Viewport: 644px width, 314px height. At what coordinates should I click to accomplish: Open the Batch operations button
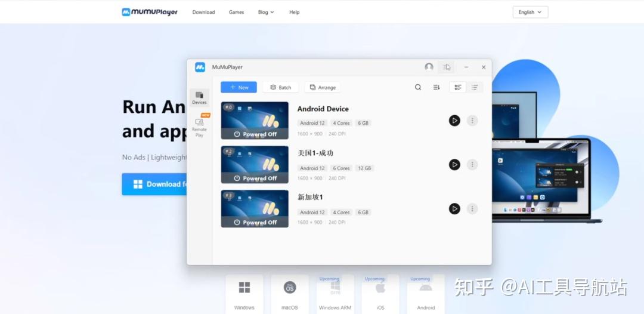tap(280, 87)
